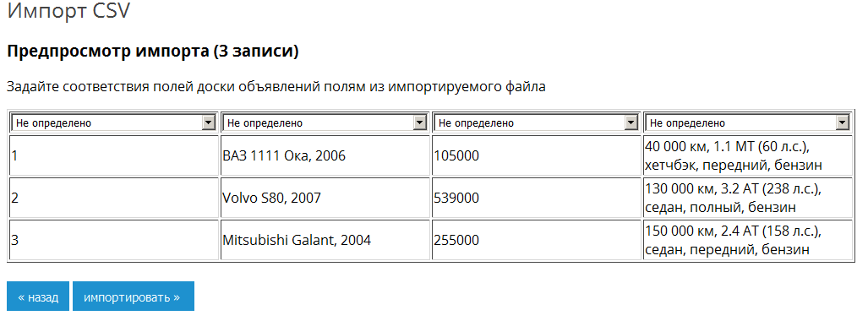The image size is (868, 321).
Task: Select the Volvo S80, 2007 cell
Action: pos(325,198)
